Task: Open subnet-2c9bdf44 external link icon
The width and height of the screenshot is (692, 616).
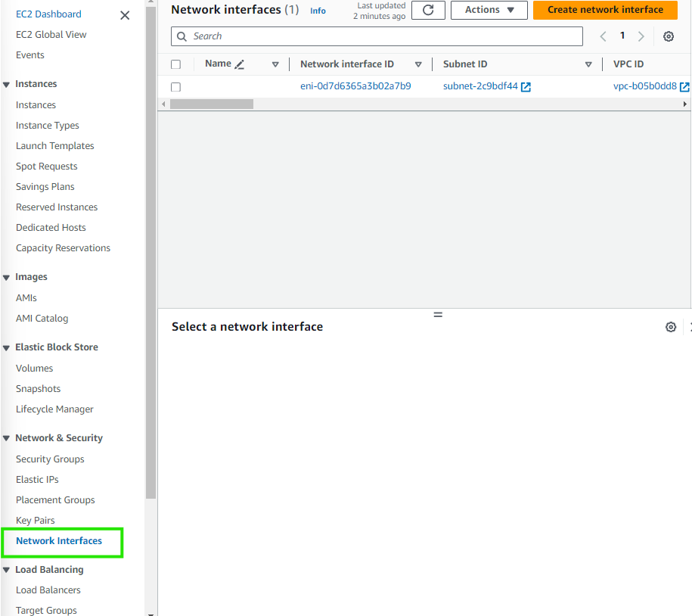Action: coord(526,87)
